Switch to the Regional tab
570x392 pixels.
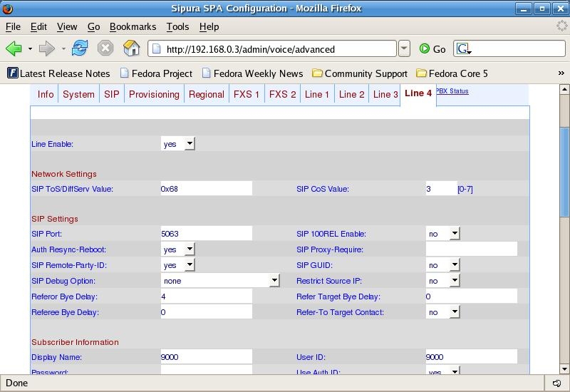pos(206,94)
